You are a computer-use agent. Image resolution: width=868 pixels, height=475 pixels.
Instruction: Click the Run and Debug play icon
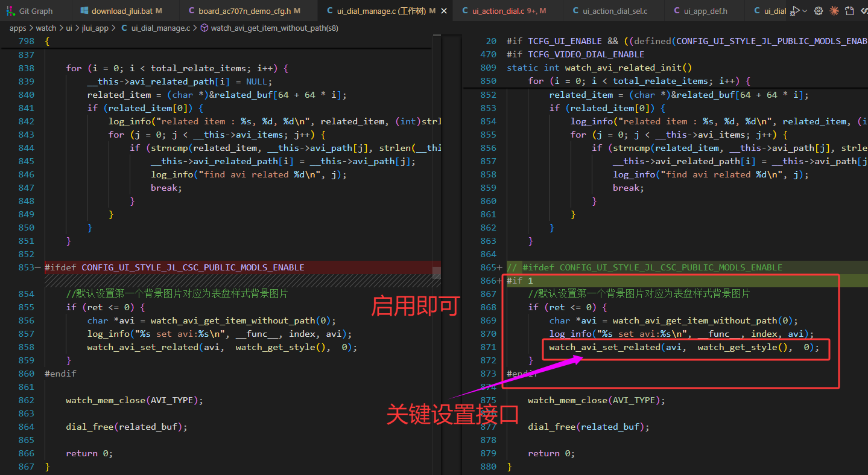[795, 11]
